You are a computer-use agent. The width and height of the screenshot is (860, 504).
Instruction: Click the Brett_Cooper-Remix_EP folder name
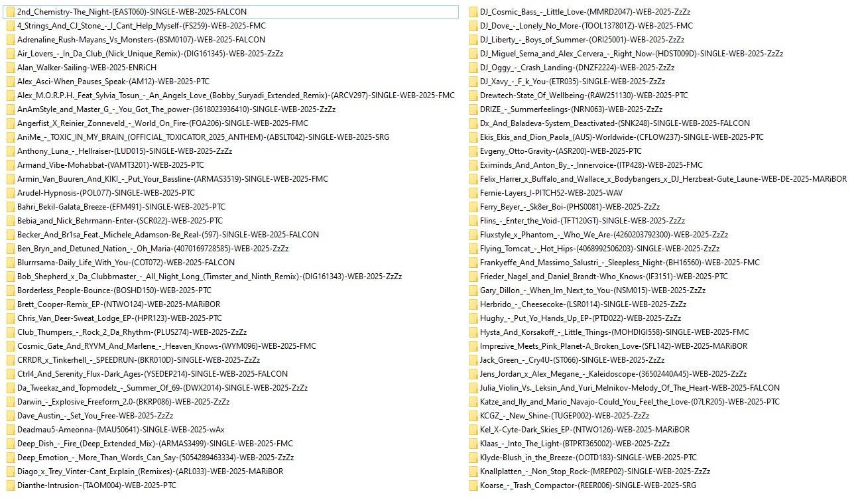pyautogui.click(x=119, y=304)
